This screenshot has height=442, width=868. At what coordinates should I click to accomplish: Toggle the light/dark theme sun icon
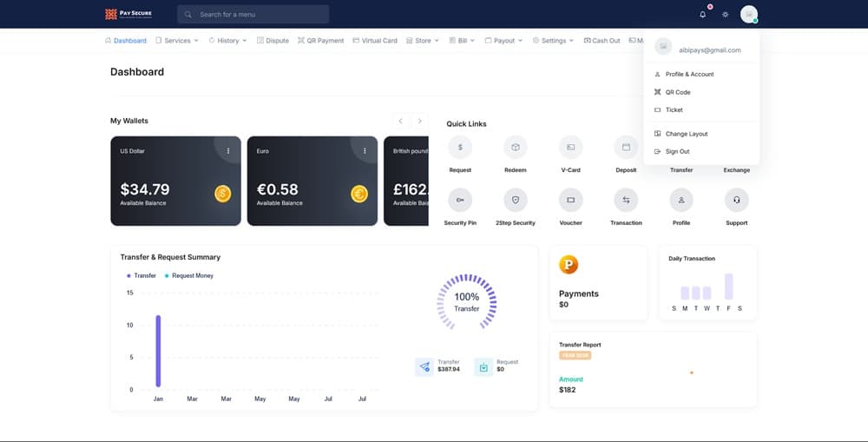click(x=726, y=15)
